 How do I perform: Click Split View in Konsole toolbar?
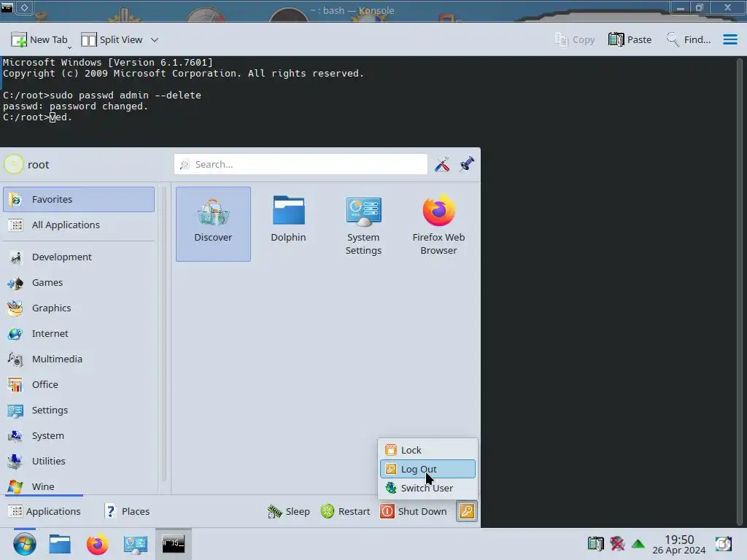(x=112, y=39)
